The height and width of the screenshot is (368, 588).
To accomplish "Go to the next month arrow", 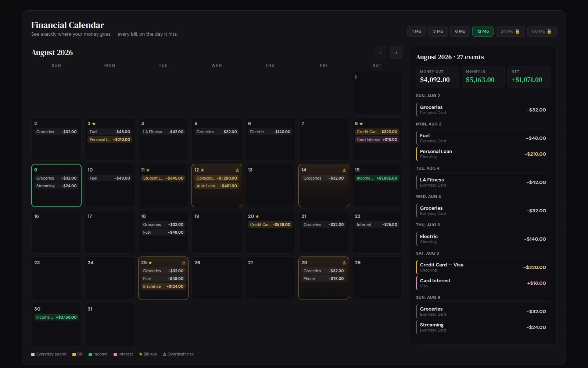I will pos(396,52).
